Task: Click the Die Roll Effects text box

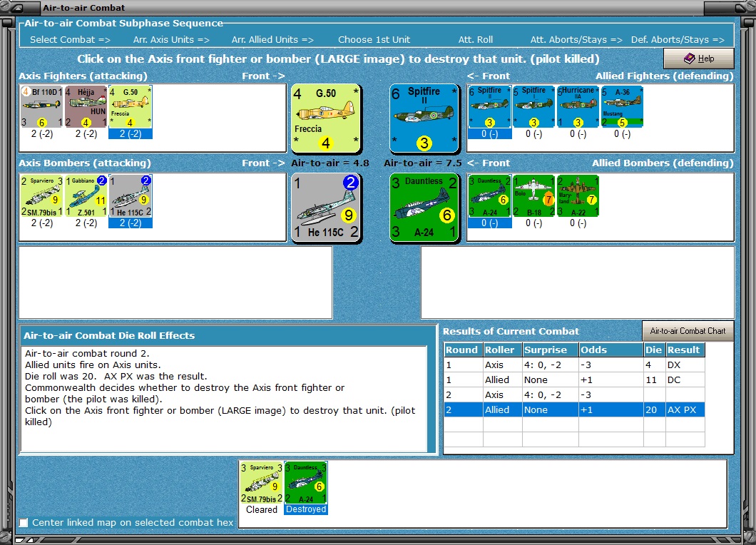Action: pos(224,399)
